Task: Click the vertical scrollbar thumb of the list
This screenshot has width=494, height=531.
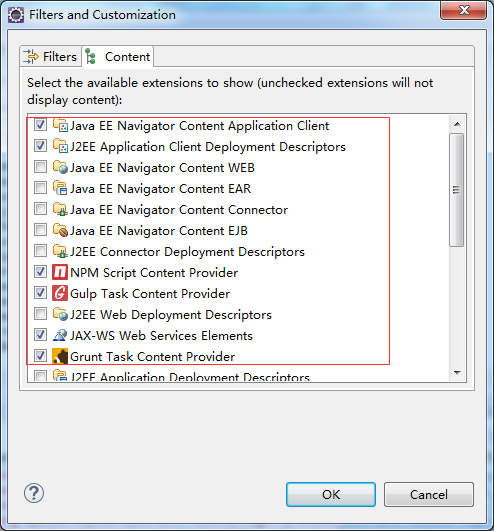Action: pyautogui.click(x=457, y=190)
